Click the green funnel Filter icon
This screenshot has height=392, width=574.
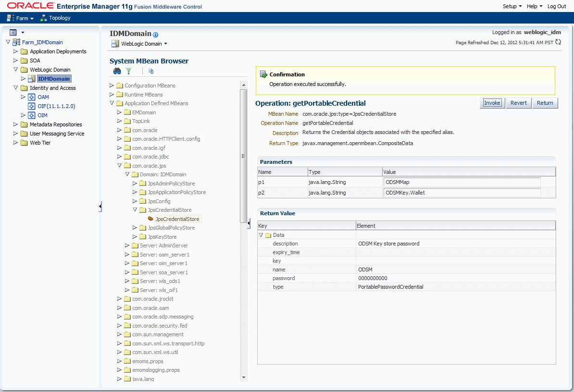coord(129,71)
